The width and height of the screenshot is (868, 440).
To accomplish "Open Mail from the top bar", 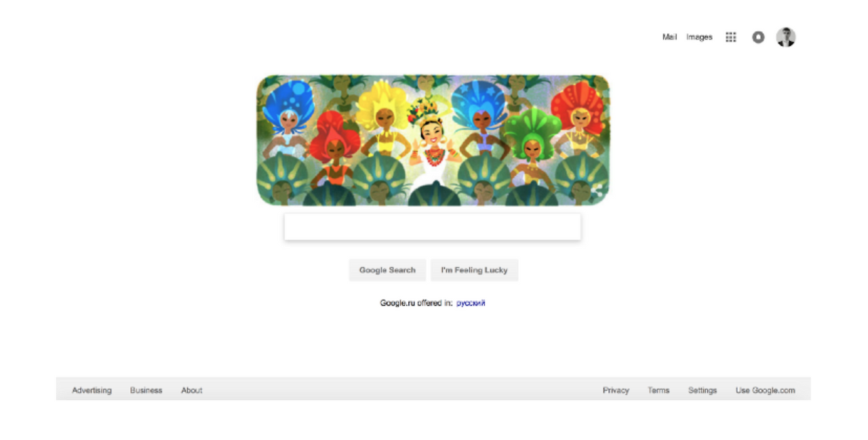I will (669, 37).
